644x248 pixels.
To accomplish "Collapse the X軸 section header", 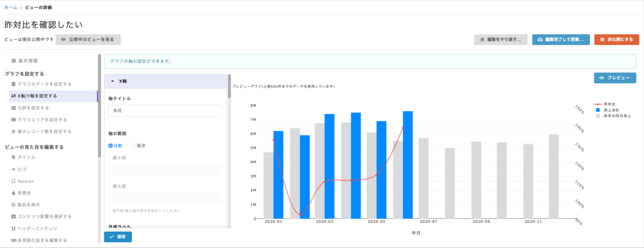I will click(x=165, y=81).
